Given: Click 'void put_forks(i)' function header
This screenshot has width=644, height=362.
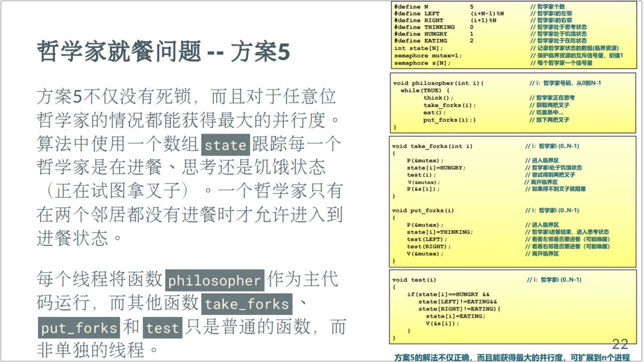Looking at the screenshot, I should (x=423, y=210).
